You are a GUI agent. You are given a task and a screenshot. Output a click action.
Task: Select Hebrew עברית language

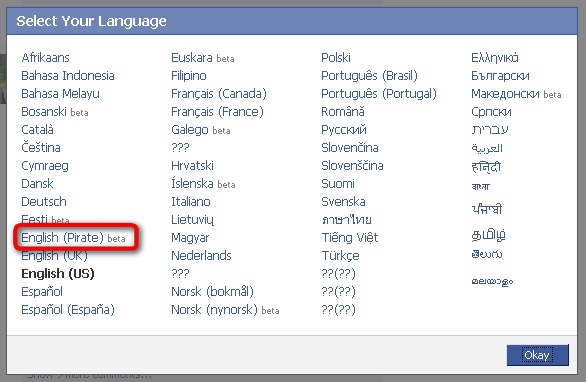click(x=490, y=130)
